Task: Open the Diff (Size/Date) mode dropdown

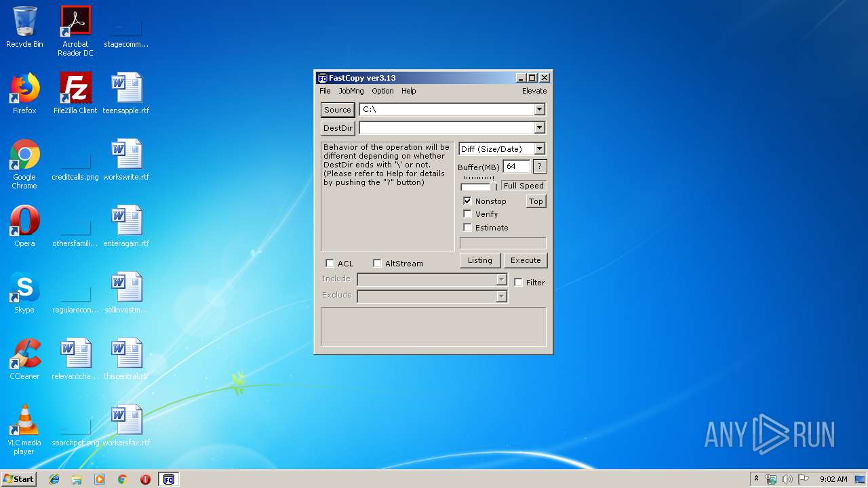Action: click(x=539, y=148)
